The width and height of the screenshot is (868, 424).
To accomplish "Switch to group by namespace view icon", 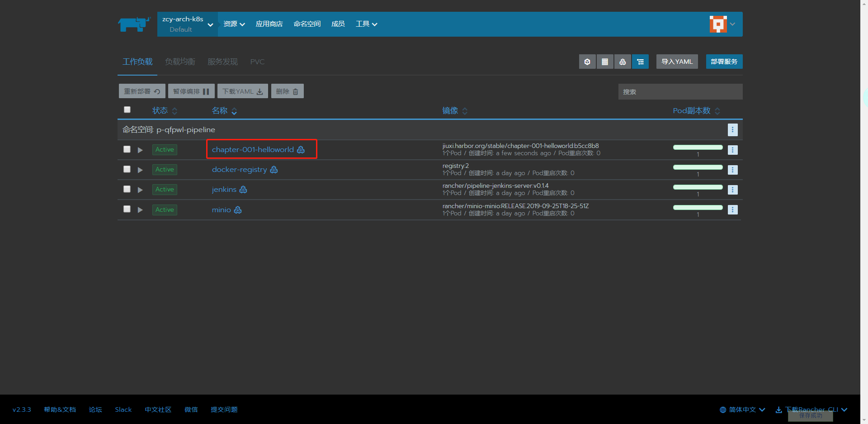I will pyautogui.click(x=640, y=62).
